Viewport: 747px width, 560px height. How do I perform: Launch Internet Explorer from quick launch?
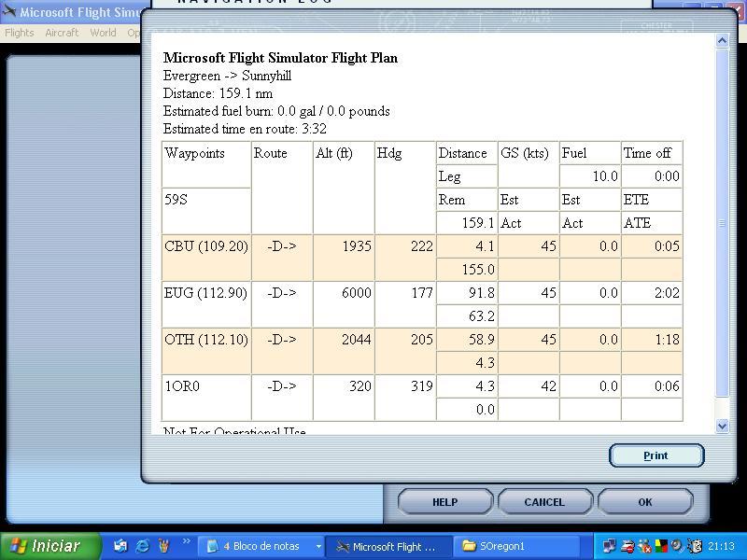[x=142, y=546]
